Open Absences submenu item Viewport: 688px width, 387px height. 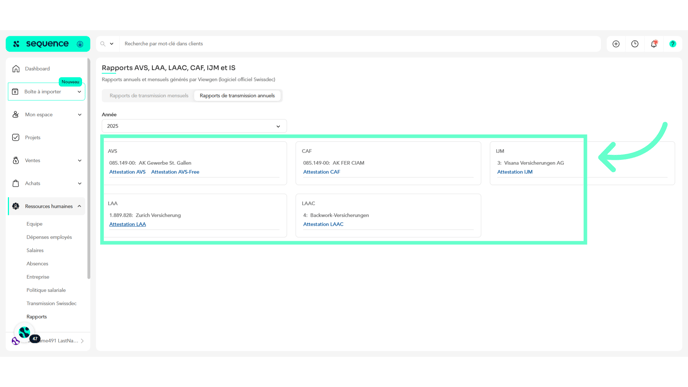pos(37,264)
